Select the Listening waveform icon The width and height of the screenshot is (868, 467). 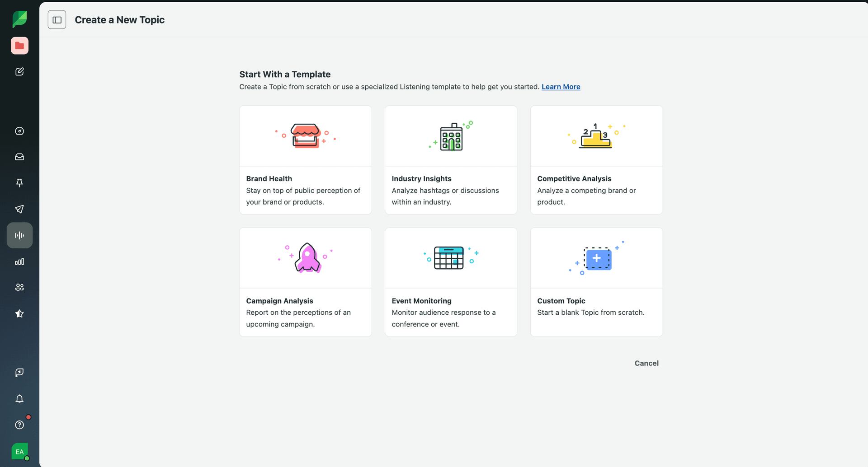point(19,235)
